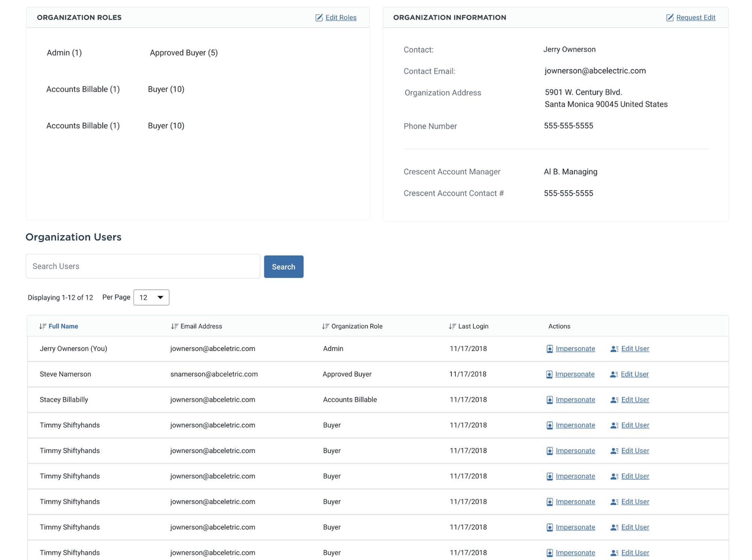The image size is (752, 560).
Task: Click Organization Address 5901 W. Century Blvd.
Action: tap(583, 92)
